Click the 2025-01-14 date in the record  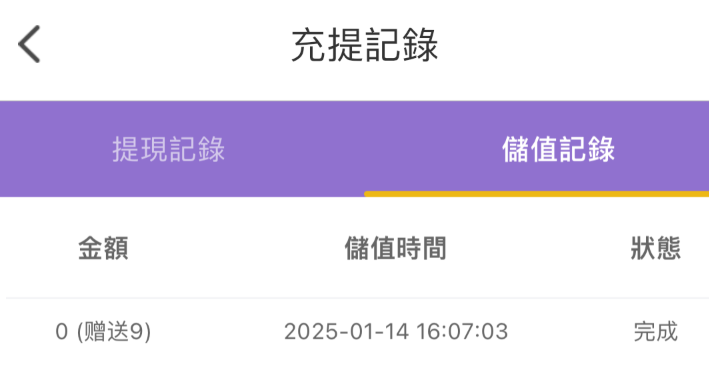(346, 331)
